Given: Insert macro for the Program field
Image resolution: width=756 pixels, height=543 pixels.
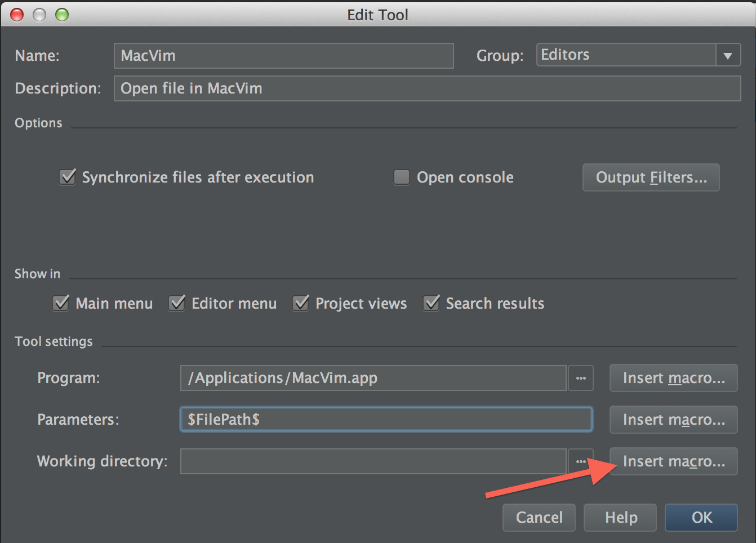Looking at the screenshot, I should click(x=674, y=378).
